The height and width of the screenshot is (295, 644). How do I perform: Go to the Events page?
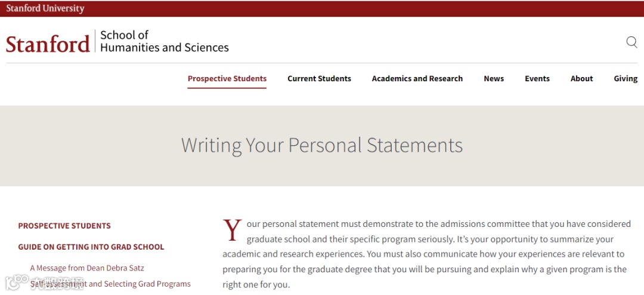pyautogui.click(x=537, y=79)
